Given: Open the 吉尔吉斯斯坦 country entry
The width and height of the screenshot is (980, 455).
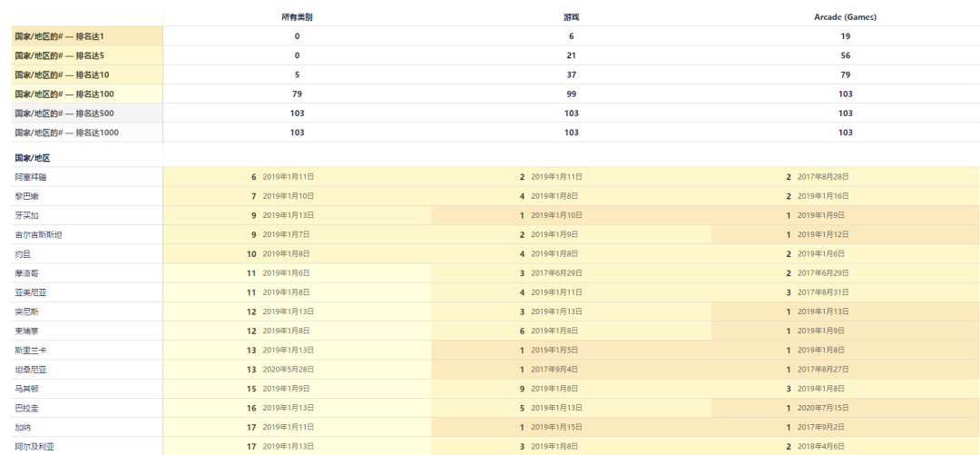Looking at the screenshot, I should coord(38,235).
